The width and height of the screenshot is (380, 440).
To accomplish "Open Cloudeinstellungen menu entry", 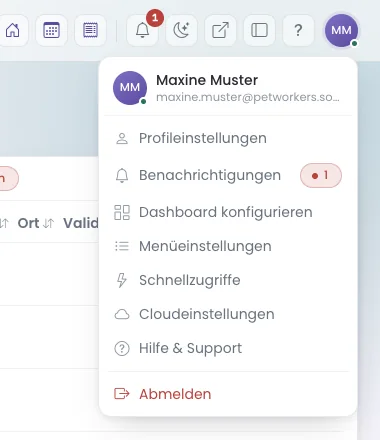I will pos(228,314).
